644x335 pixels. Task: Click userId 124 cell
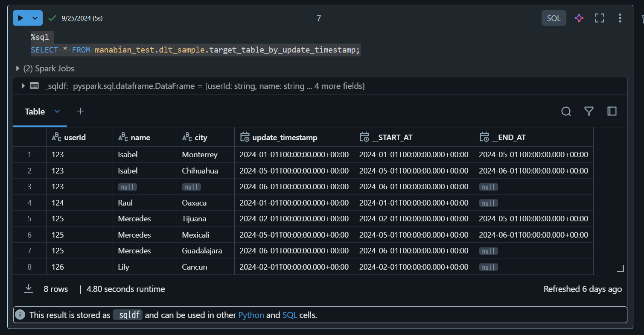coord(79,203)
